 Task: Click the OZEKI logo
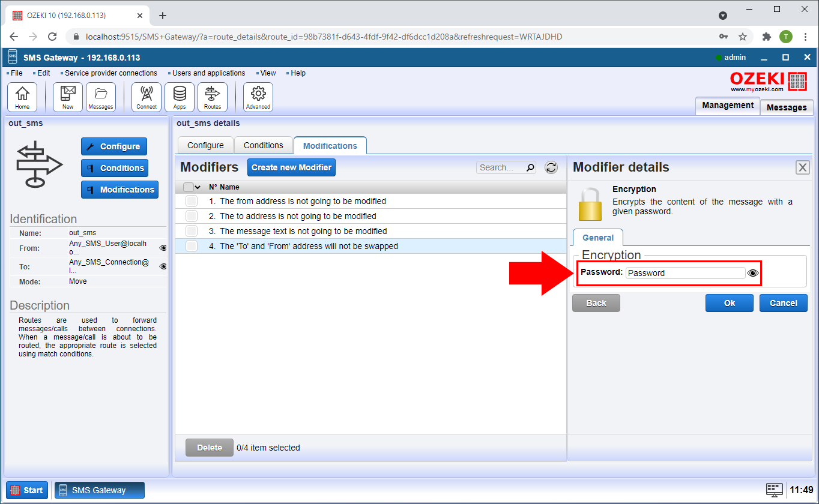(768, 81)
